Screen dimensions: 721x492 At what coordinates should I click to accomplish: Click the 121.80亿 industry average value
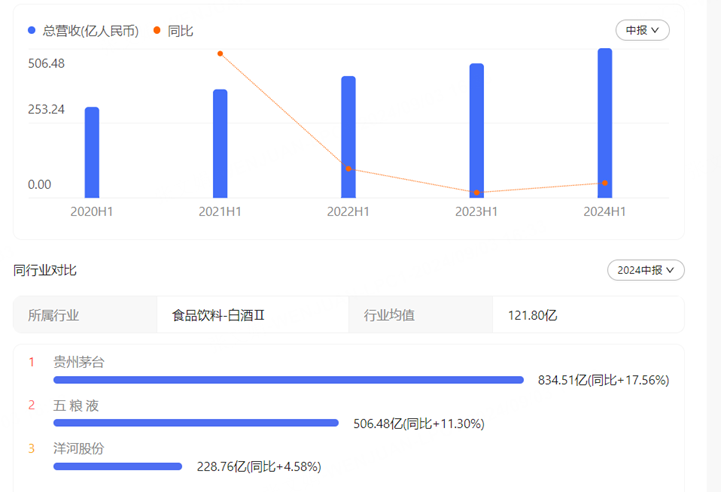532,315
